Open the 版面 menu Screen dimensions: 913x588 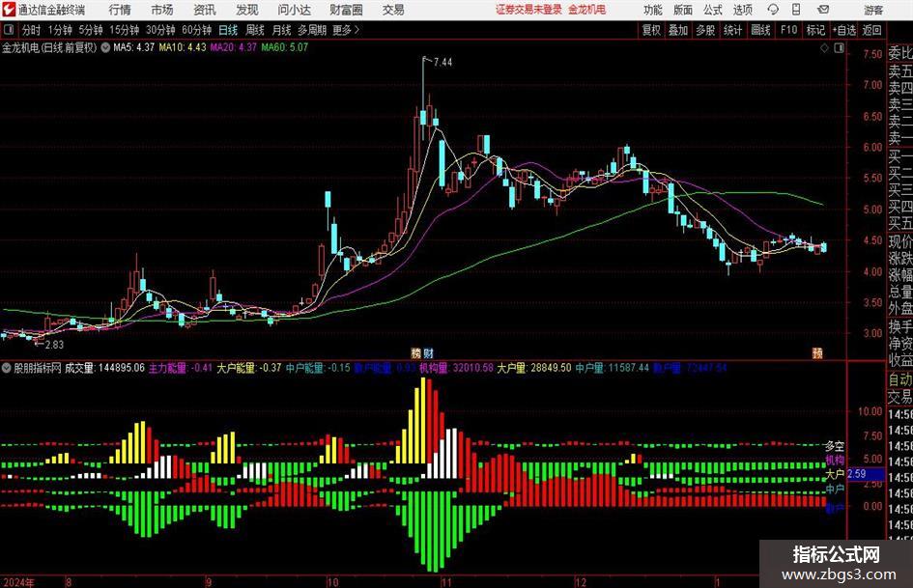pyautogui.click(x=682, y=10)
